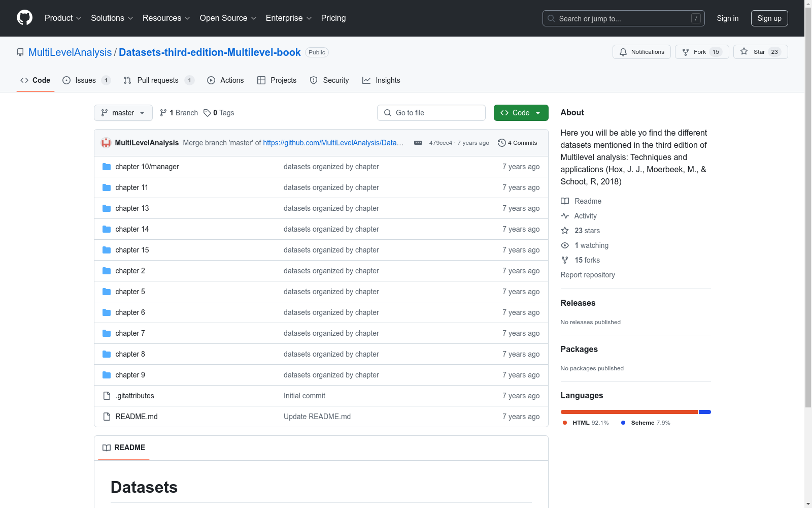The height and width of the screenshot is (508, 812).
Task: Open the Solutions dropdown menu
Action: [x=112, y=18]
